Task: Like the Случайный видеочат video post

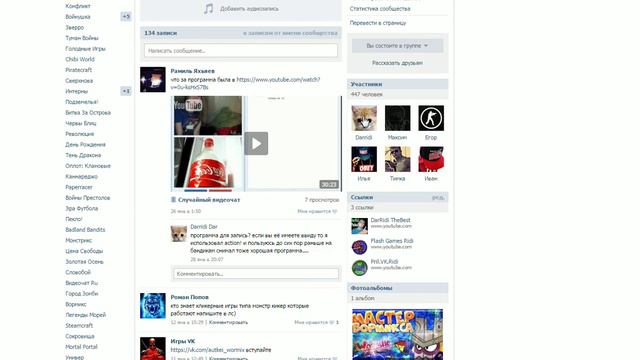Action: pos(318,211)
